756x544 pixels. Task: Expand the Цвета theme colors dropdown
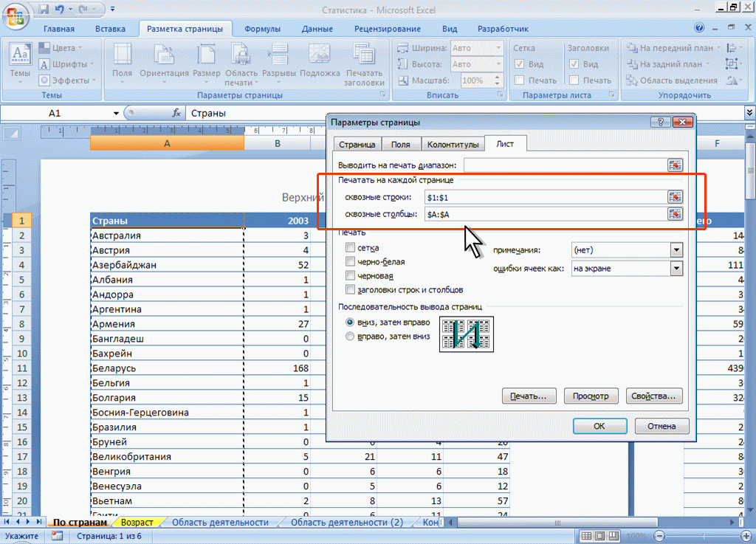63,48
